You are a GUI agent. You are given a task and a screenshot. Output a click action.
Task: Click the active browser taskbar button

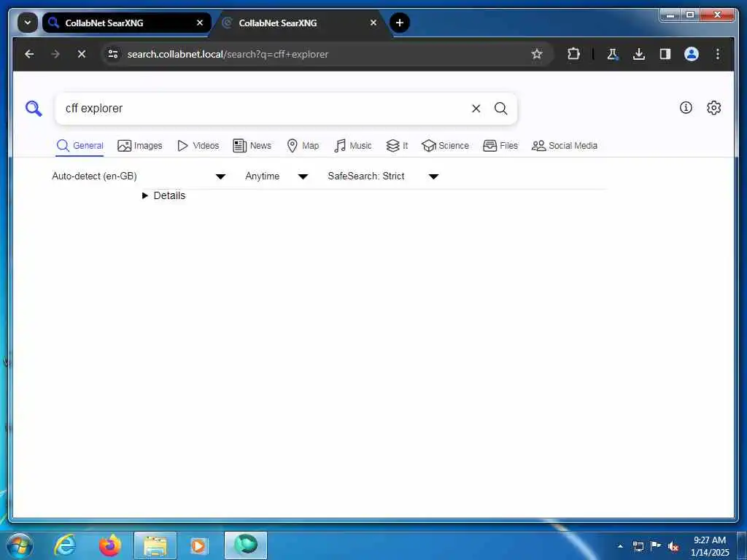pyautogui.click(x=246, y=545)
